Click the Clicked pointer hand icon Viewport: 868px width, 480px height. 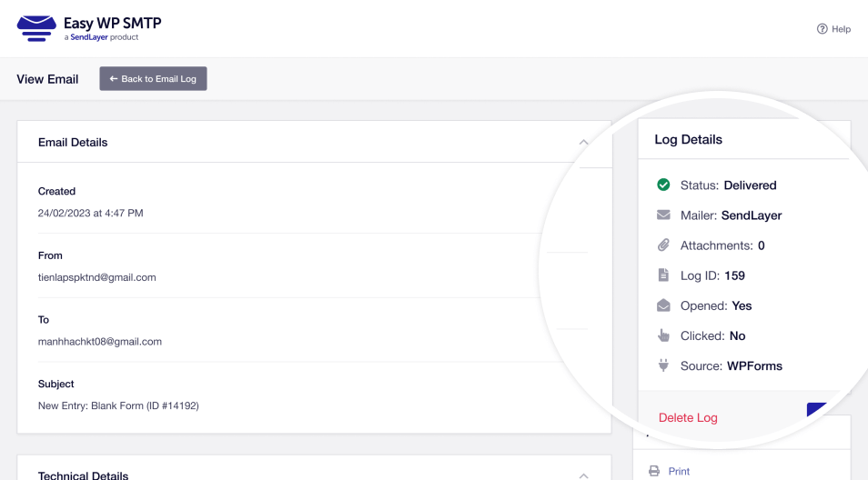663,335
